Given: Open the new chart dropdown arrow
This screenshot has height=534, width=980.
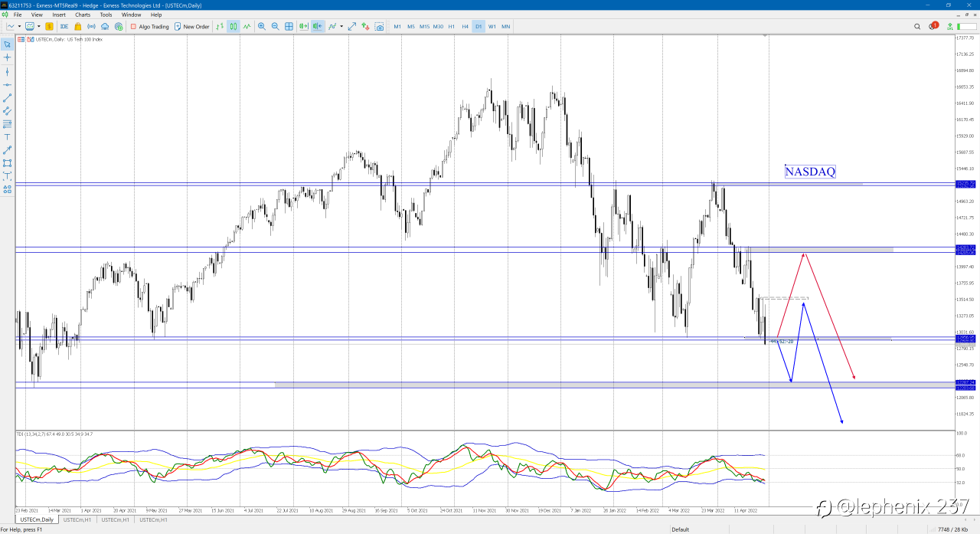Looking at the screenshot, I should 19,26.
